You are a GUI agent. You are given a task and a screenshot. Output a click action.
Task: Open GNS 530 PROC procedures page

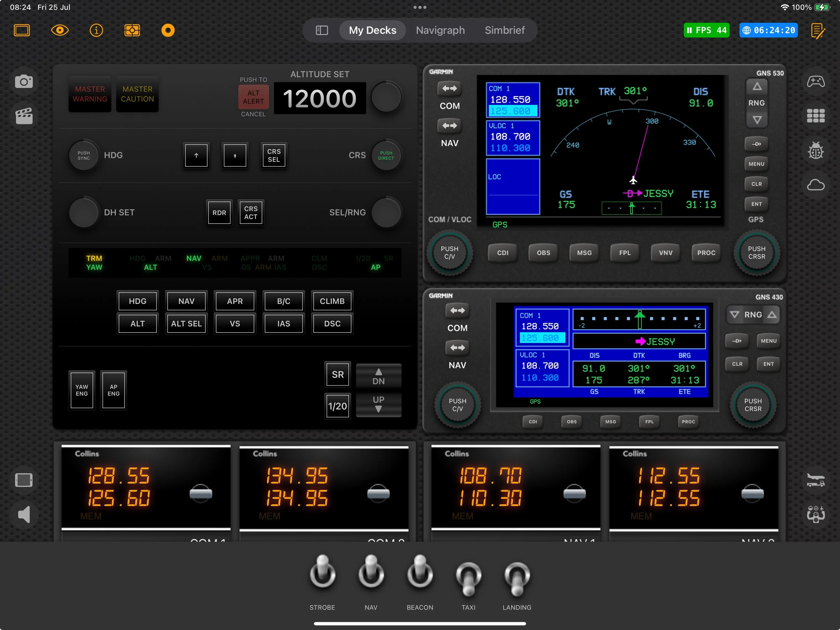point(706,253)
